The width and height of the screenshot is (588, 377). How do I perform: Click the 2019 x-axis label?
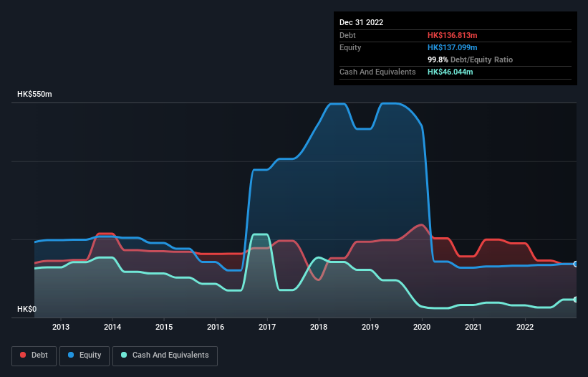[370, 327]
